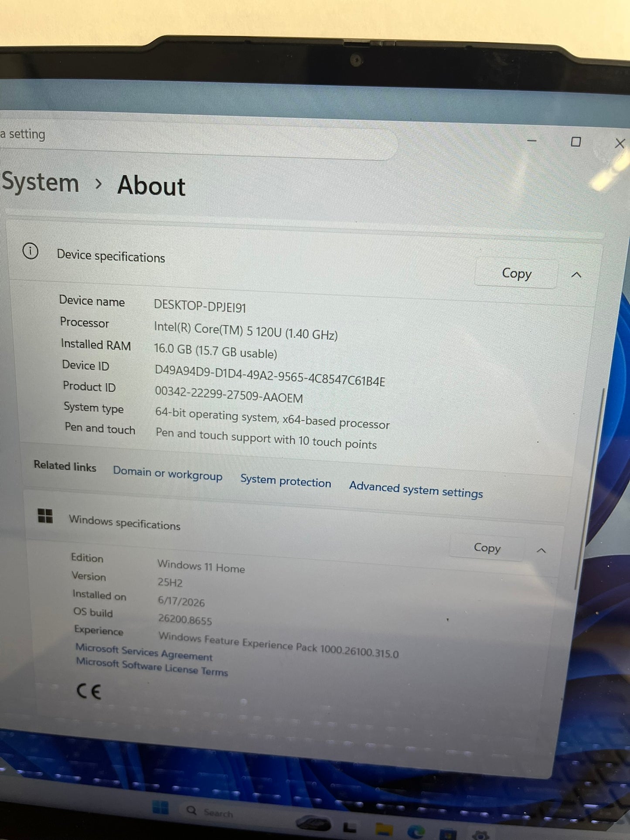Click the Settings gear in taskbar
The width and height of the screenshot is (630, 840).
(481, 836)
